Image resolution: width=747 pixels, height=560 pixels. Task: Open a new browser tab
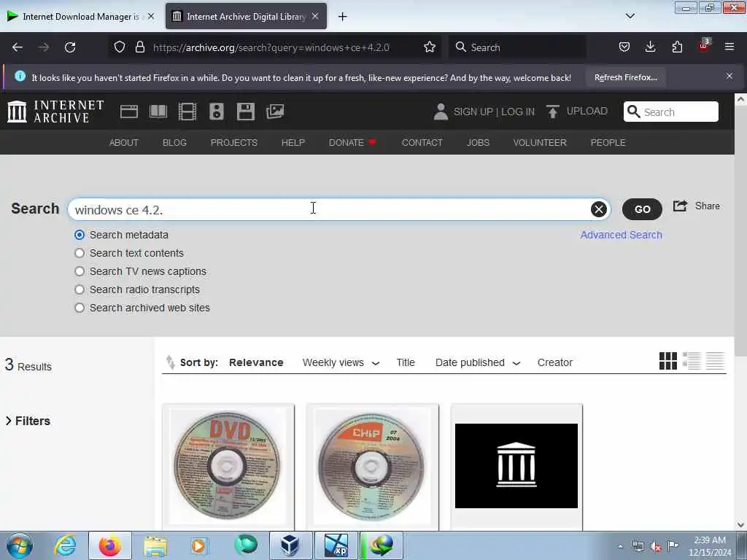[x=342, y=17]
